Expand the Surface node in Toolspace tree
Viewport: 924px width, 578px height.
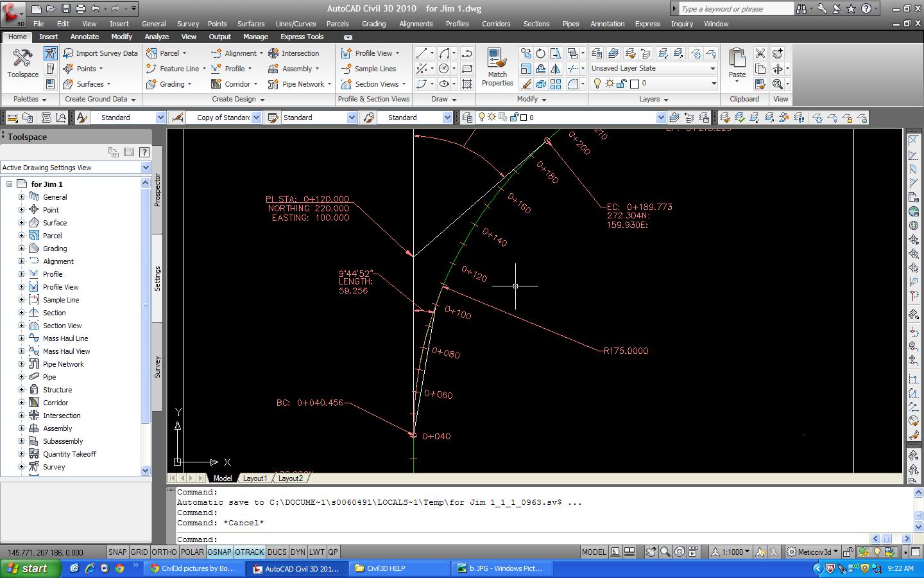pyautogui.click(x=21, y=223)
